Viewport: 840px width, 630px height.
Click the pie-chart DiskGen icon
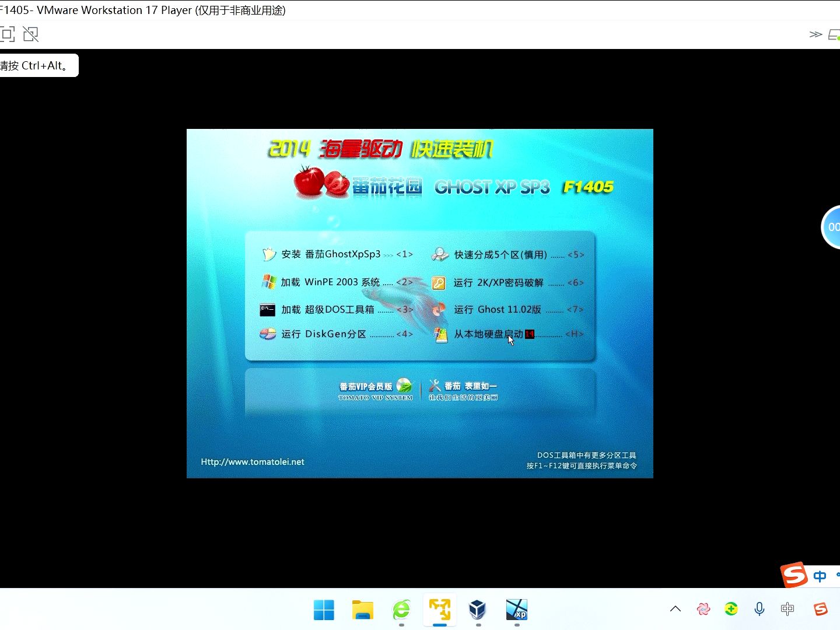[x=268, y=334]
